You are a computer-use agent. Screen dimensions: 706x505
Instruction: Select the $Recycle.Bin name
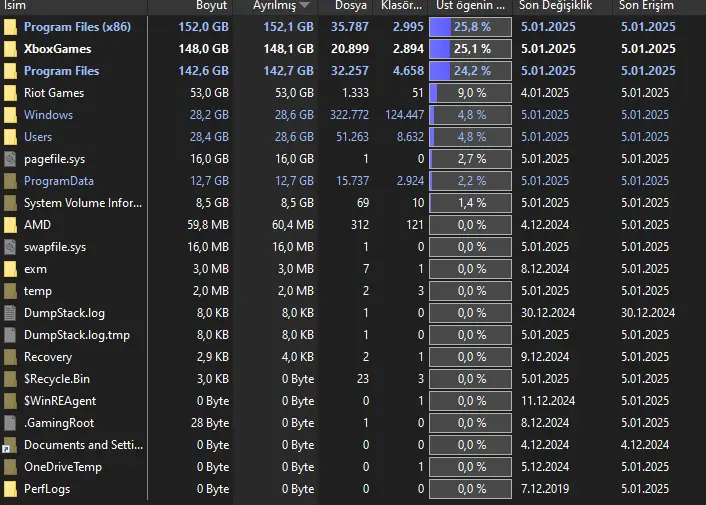pyautogui.click(x=57, y=379)
